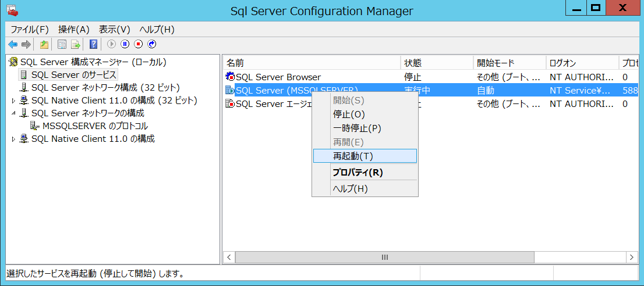Viewport: 644px width, 286px height.
Task: Sort by 状態 column header
Action: coord(437,63)
